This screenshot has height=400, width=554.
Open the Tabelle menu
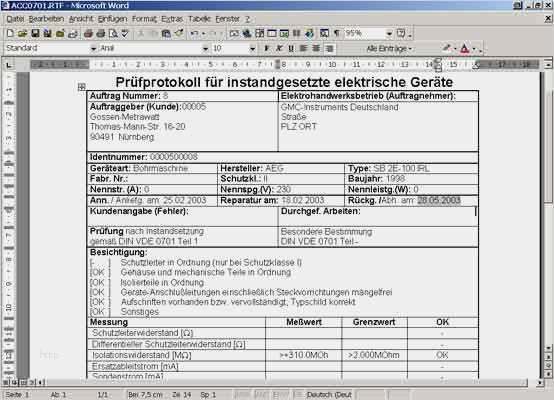pos(199,19)
